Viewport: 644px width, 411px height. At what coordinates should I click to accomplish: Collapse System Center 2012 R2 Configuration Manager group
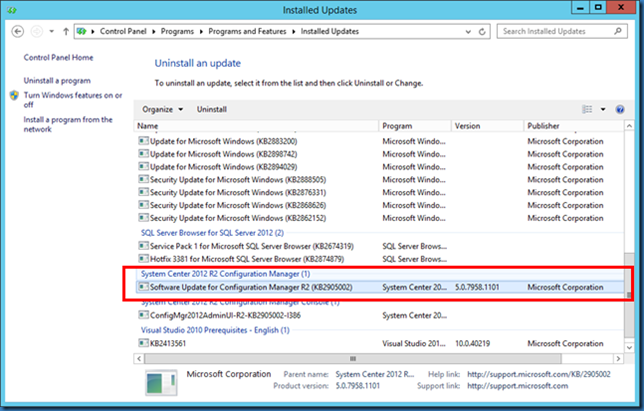(x=225, y=274)
